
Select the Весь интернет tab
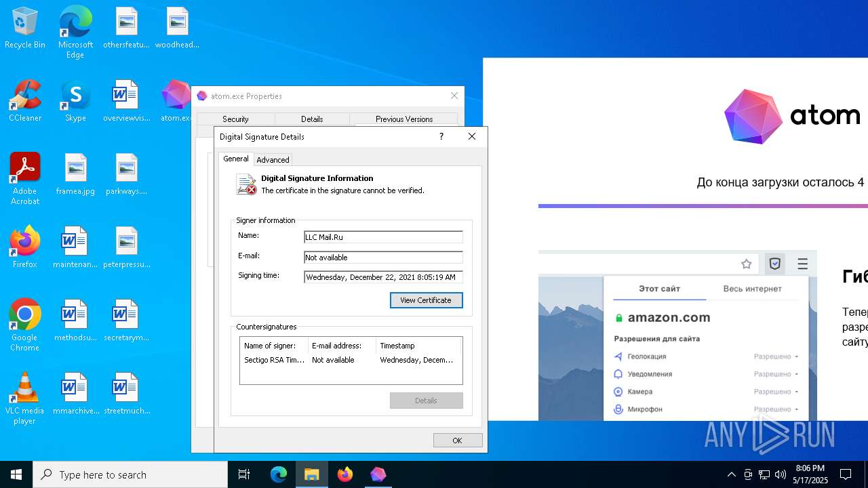pos(752,289)
